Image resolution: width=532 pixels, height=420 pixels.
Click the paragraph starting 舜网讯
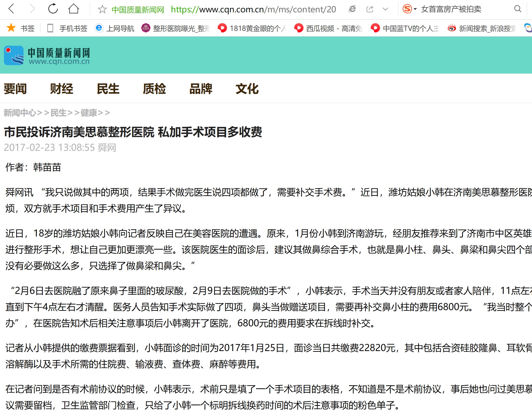pyautogui.click(x=269, y=200)
